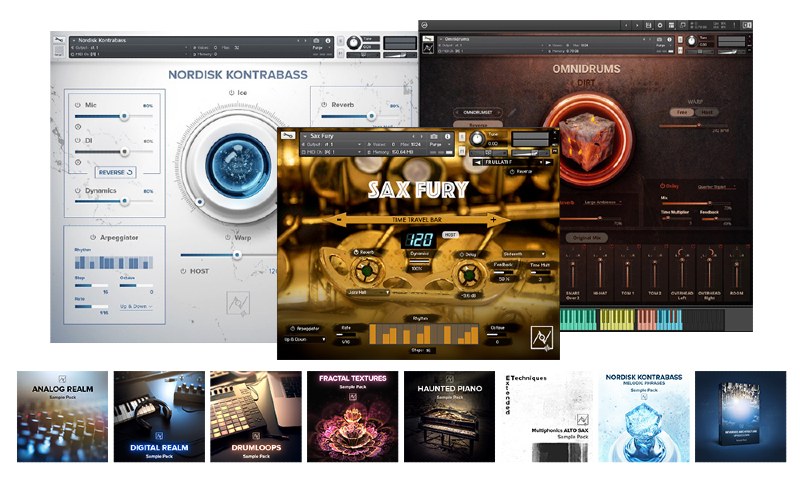This screenshot has width=800, height=480.
Task: Toggle the Reverb power button in Nordisk Kontrabass
Action: point(324,105)
